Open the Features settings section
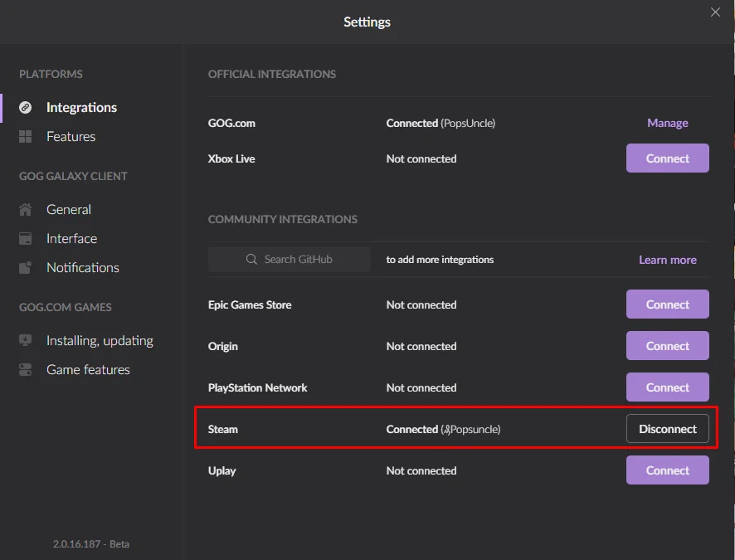735x560 pixels. (x=71, y=137)
